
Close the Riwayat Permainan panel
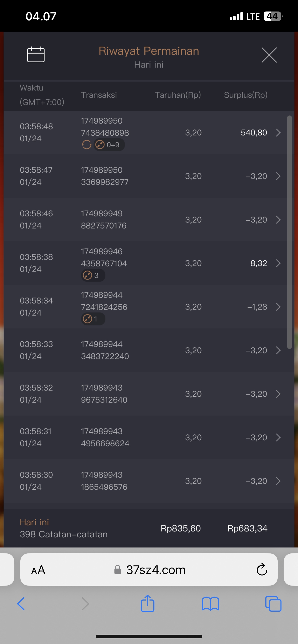pos(269,55)
